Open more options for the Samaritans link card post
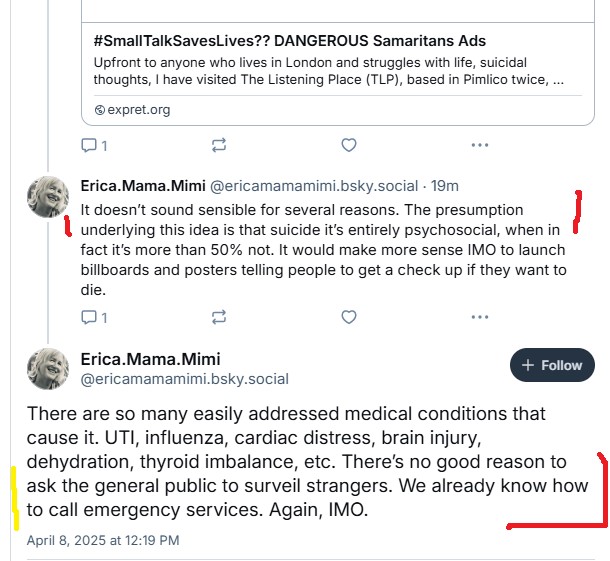Image resolution: width=610 pixels, height=561 pixels. coord(479,145)
